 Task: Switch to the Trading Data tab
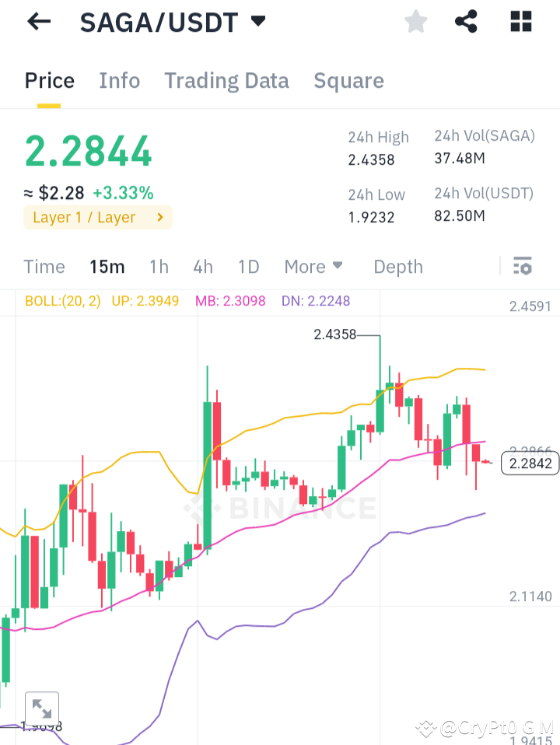tap(226, 80)
